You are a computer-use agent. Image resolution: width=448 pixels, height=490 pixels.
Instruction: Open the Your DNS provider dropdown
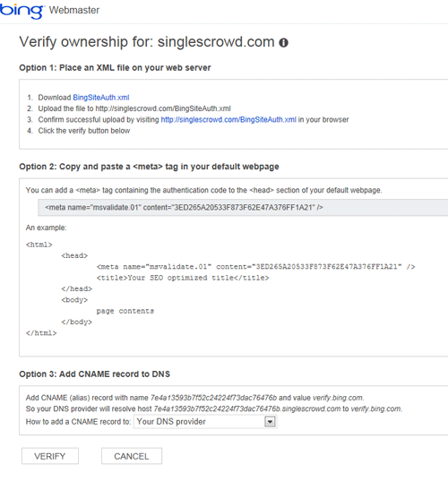click(x=205, y=422)
